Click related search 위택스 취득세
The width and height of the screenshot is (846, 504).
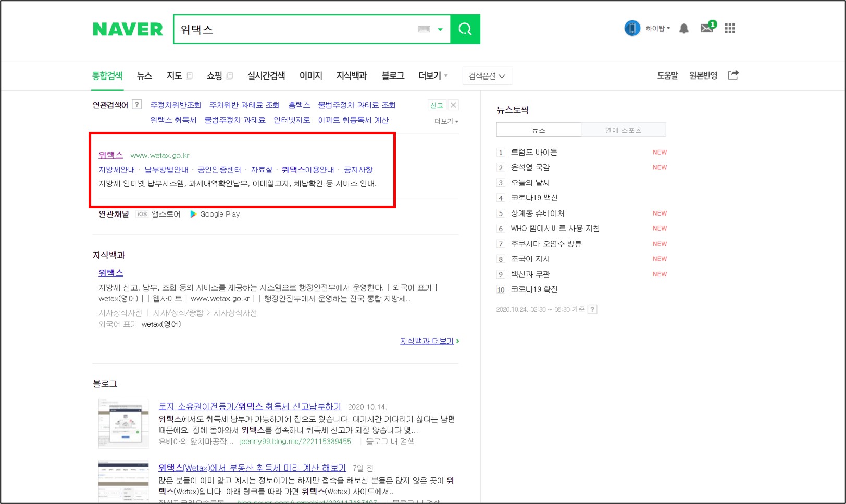point(173,120)
